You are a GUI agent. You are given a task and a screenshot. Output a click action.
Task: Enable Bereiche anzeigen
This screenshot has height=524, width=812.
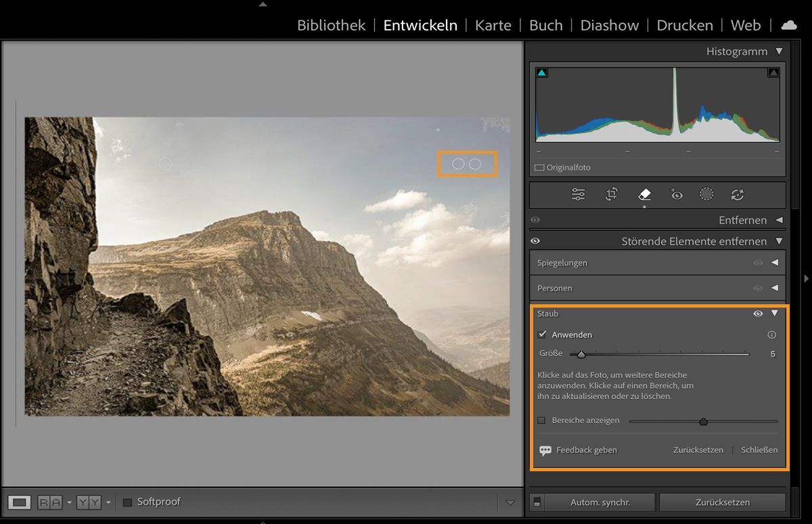point(541,420)
